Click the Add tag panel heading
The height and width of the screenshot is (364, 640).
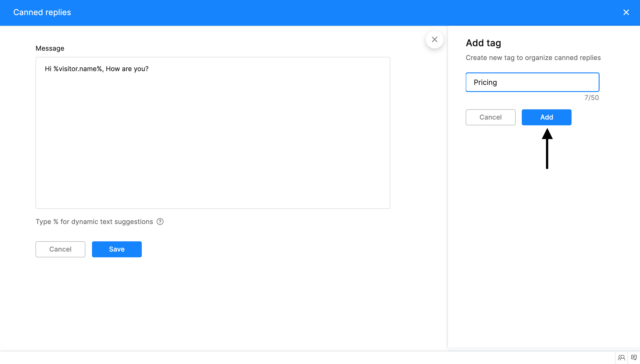483,43
